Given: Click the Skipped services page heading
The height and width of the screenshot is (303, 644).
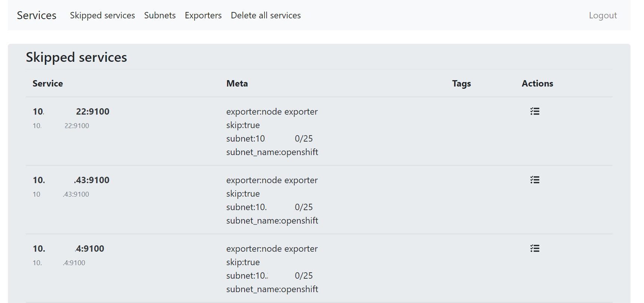Looking at the screenshot, I should [x=76, y=57].
